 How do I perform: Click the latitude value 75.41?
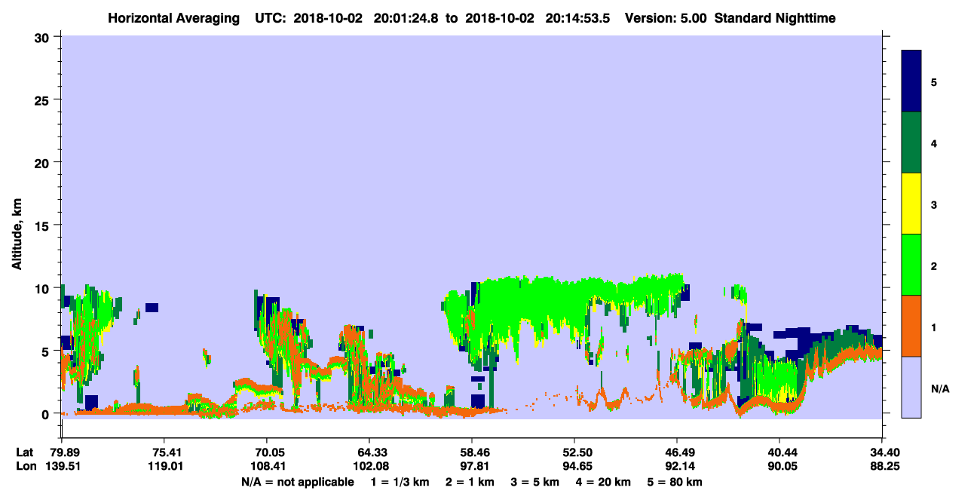(164, 452)
